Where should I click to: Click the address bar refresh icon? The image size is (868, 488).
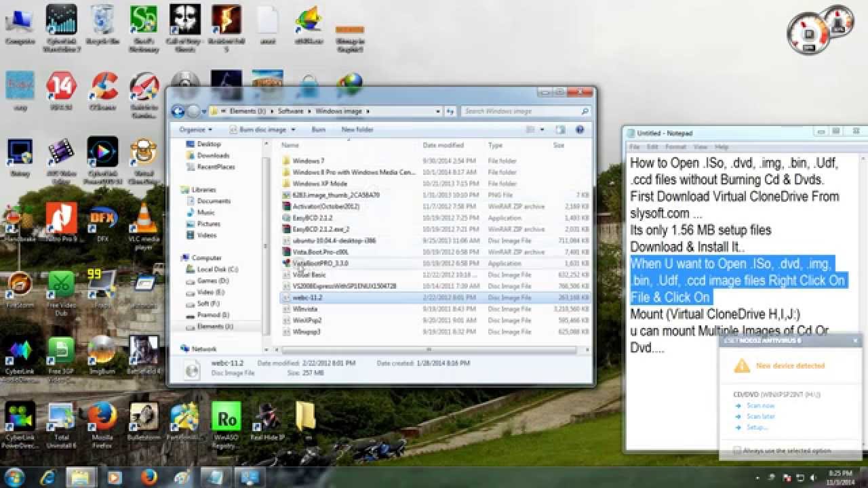click(x=450, y=111)
